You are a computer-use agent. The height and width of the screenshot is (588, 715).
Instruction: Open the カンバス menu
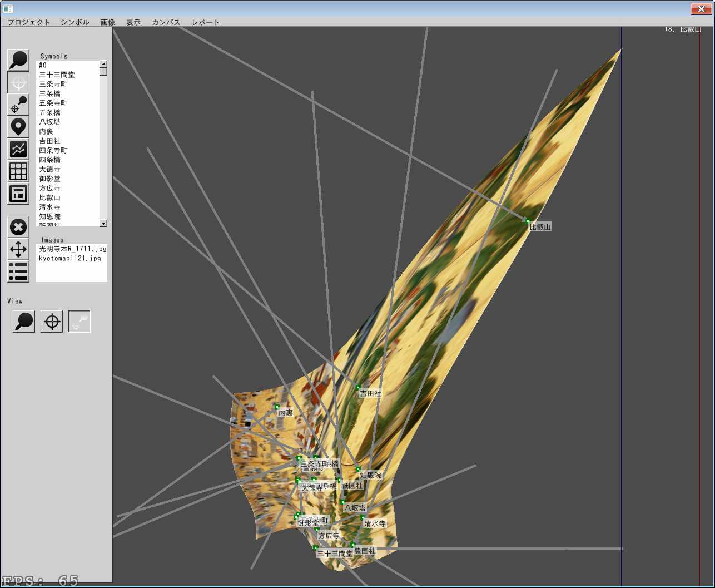coord(166,22)
